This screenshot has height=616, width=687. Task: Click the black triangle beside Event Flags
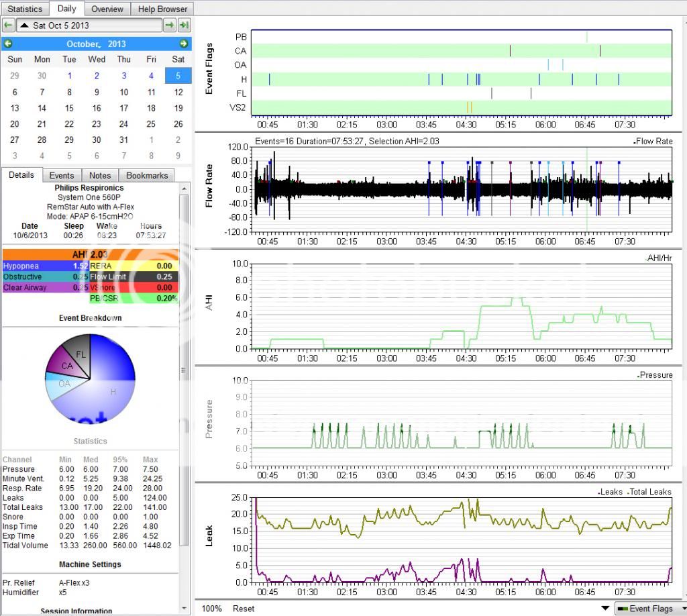point(605,608)
